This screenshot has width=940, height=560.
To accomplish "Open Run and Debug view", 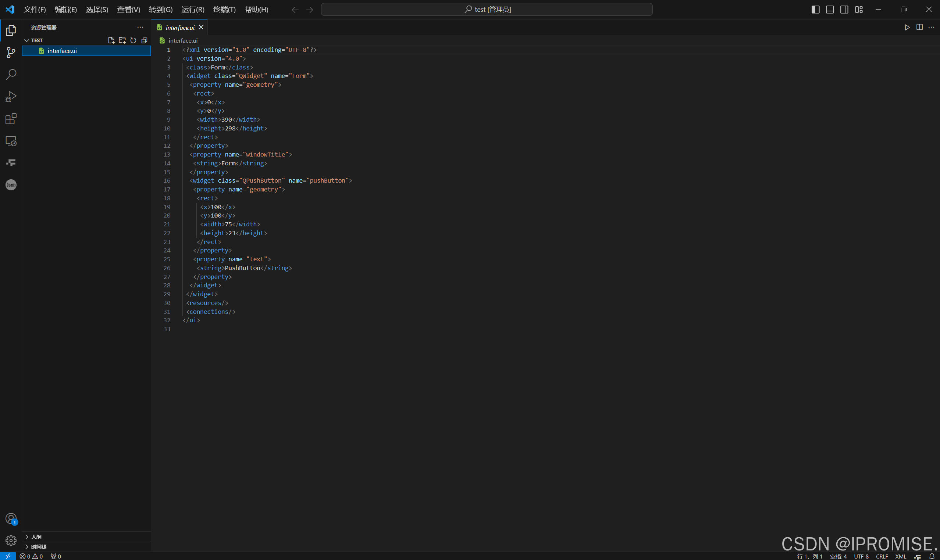I will click(11, 97).
